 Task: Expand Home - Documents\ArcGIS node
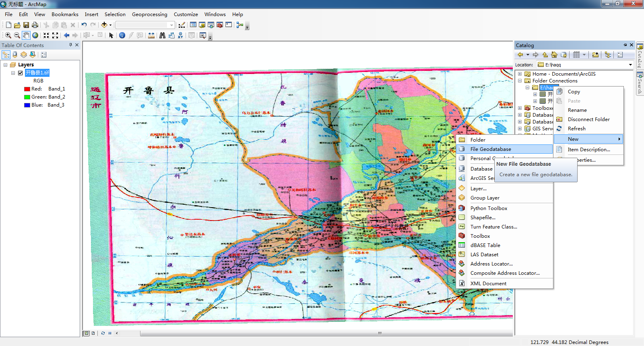(x=520, y=74)
